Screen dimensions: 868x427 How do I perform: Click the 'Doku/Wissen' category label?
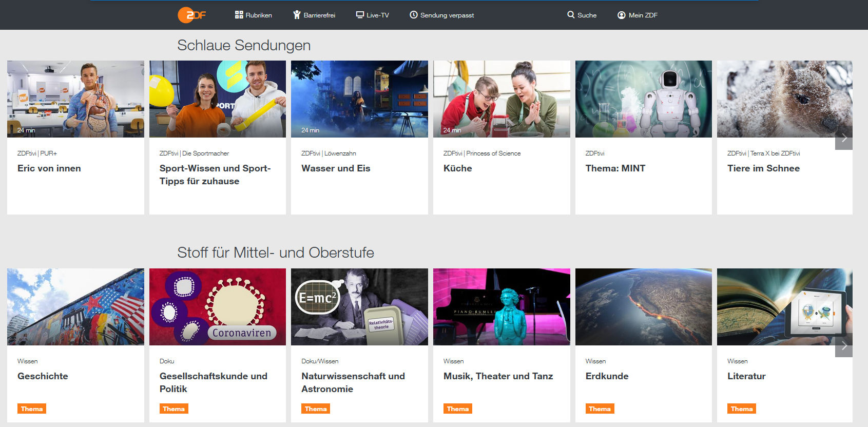[320, 361]
